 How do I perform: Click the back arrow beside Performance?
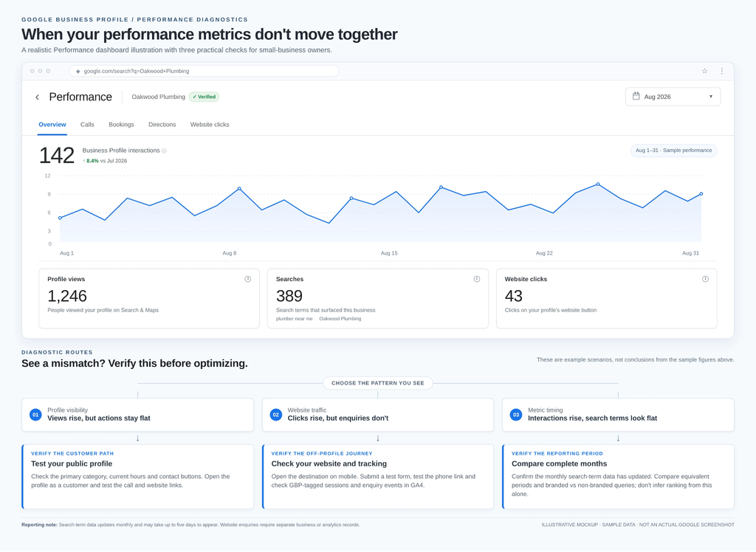(37, 97)
